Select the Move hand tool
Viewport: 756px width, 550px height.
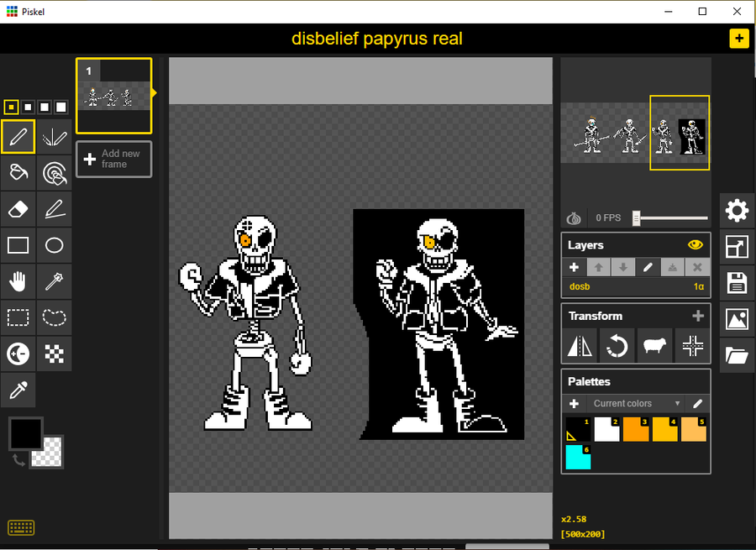[x=18, y=281]
